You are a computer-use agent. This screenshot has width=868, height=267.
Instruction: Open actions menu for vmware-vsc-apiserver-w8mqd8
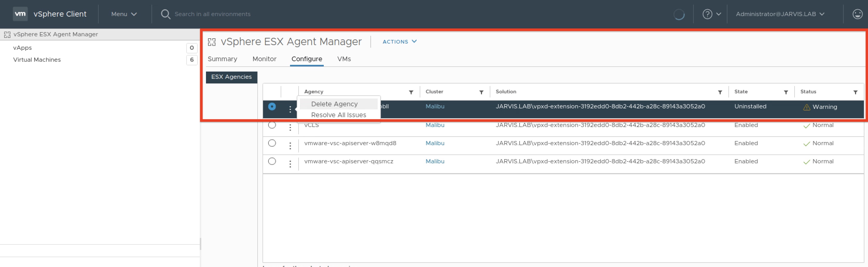click(290, 146)
